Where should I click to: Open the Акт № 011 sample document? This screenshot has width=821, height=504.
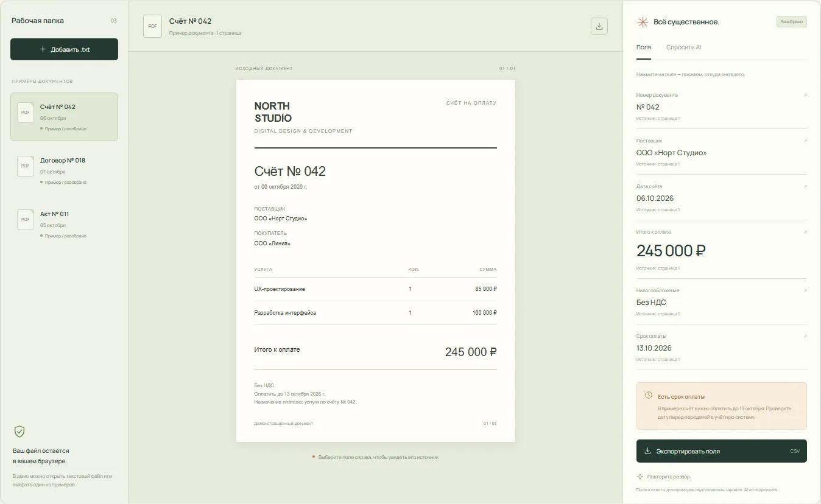point(64,224)
